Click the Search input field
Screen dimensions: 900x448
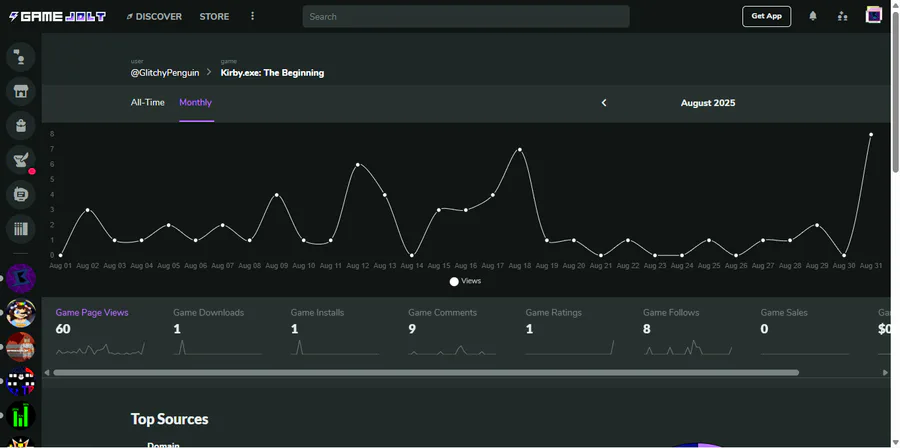[465, 17]
